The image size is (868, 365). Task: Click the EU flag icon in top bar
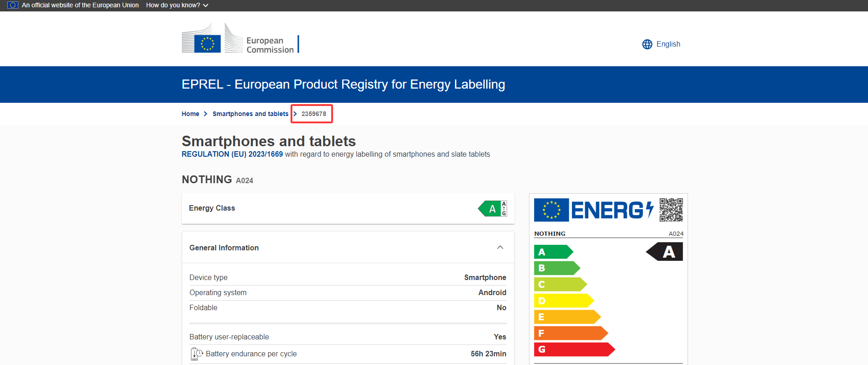pos(13,5)
